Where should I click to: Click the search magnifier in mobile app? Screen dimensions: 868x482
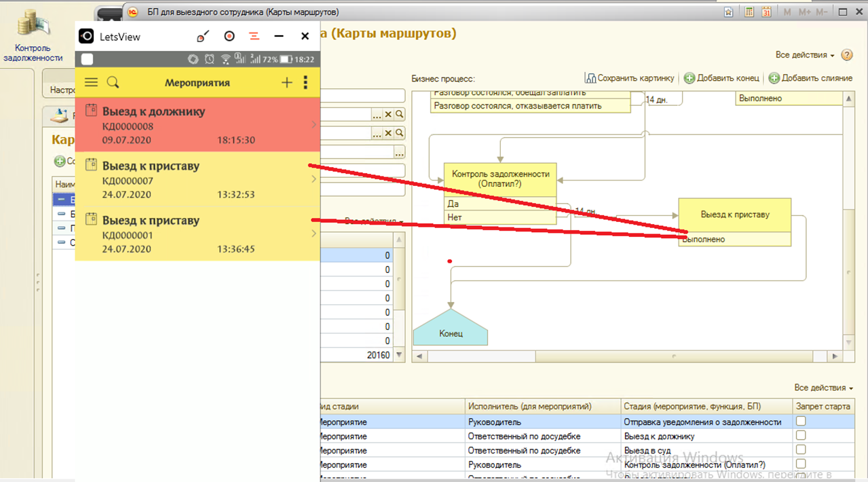click(113, 82)
